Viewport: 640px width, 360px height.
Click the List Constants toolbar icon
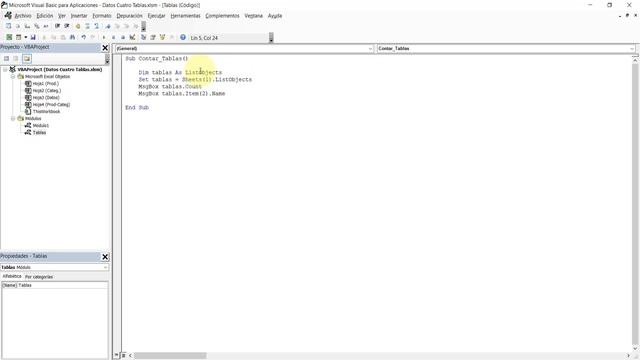pos(18,26)
